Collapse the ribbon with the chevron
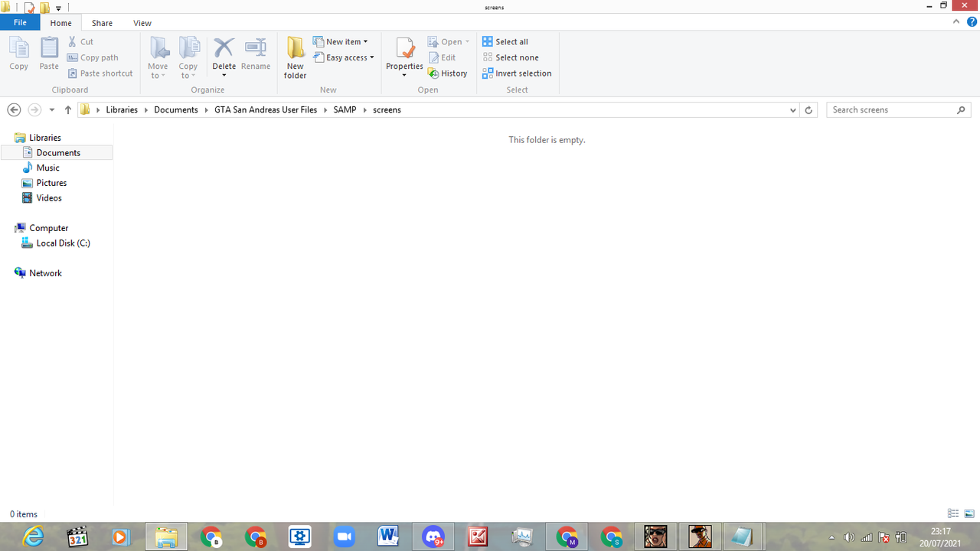 click(x=957, y=22)
